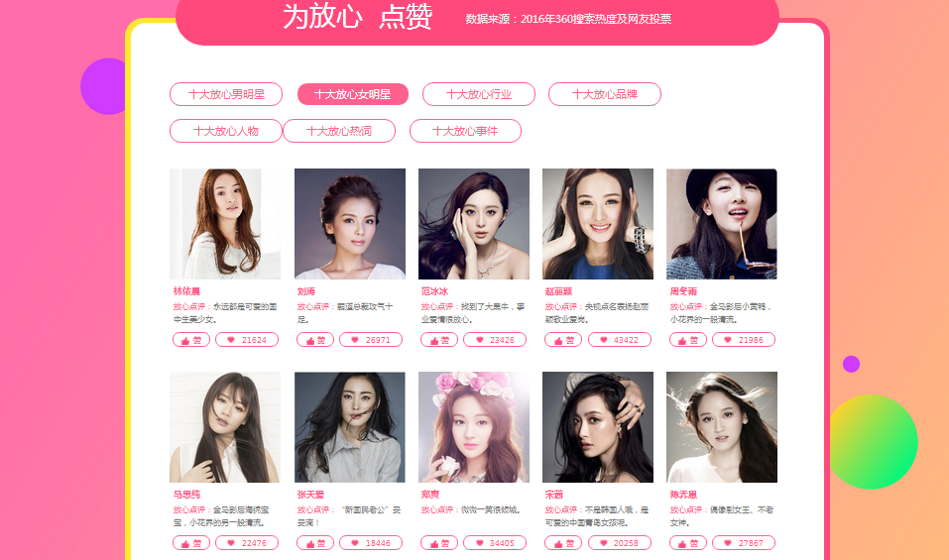949x560 pixels.
Task: Click the thumbs-up button for 郑爽
Action: 439,543
